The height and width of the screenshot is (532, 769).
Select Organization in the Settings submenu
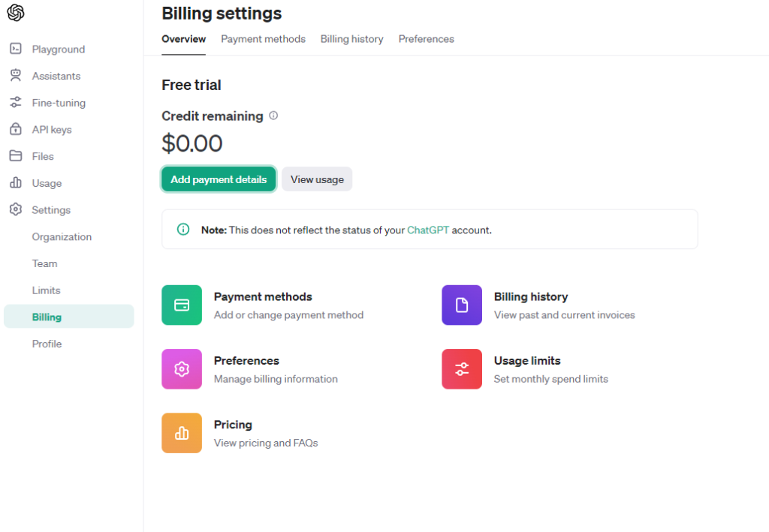tap(62, 237)
